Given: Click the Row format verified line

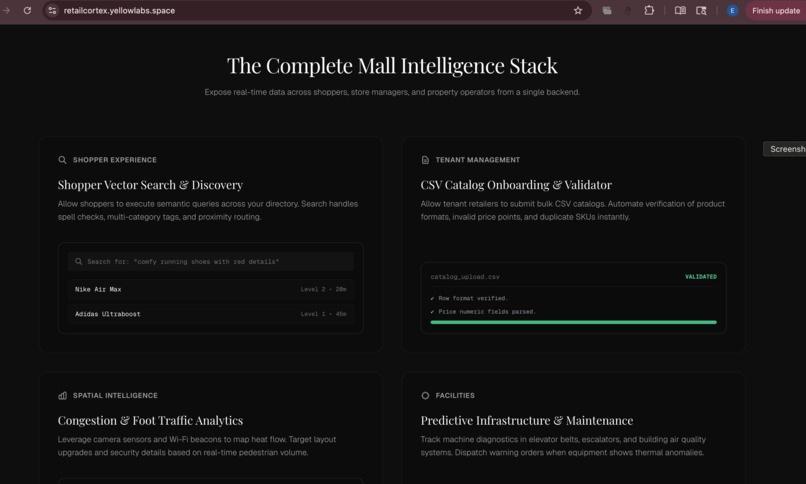Looking at the screenshot, I should pos(469,298).
